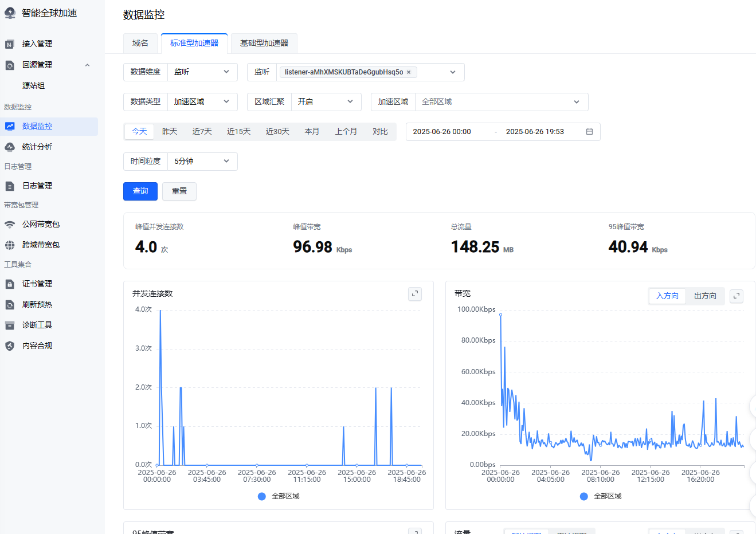The height and width of the screenshot is (534, 756).
Task: Switch bandwidth chart to 出方向
Action: 705,296
